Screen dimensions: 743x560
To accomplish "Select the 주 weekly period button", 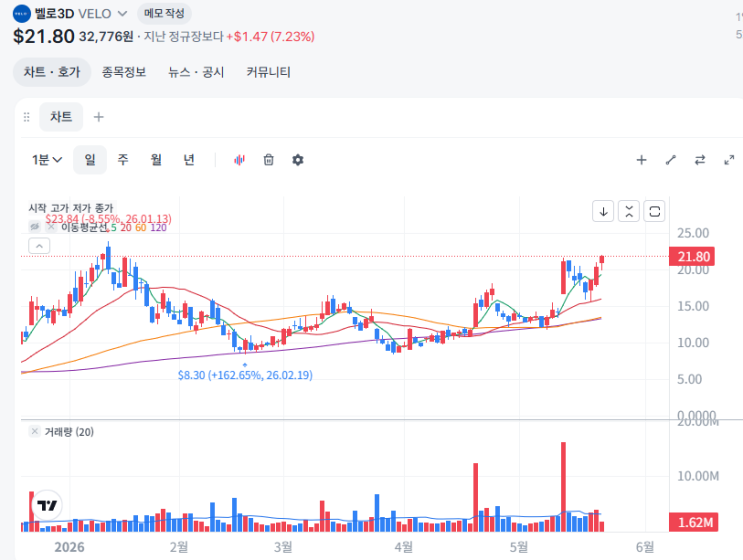I will pyautogui.click(x=123, y=160).
